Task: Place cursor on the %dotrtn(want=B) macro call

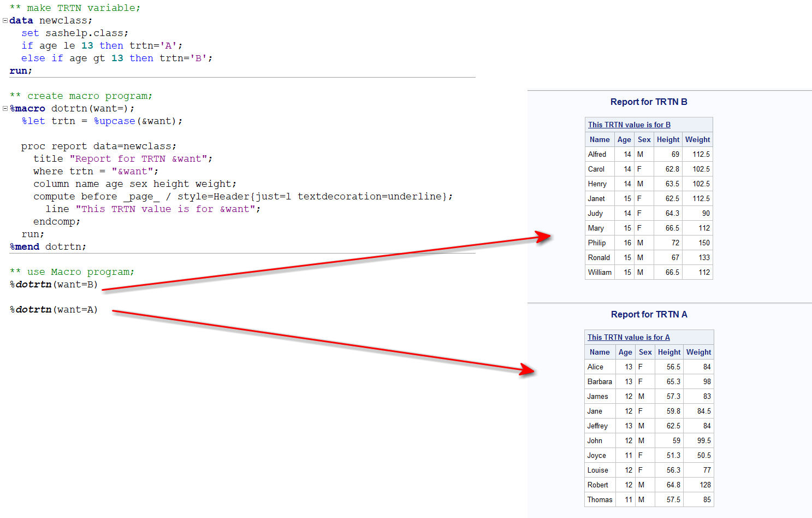Action: [54, 284]
